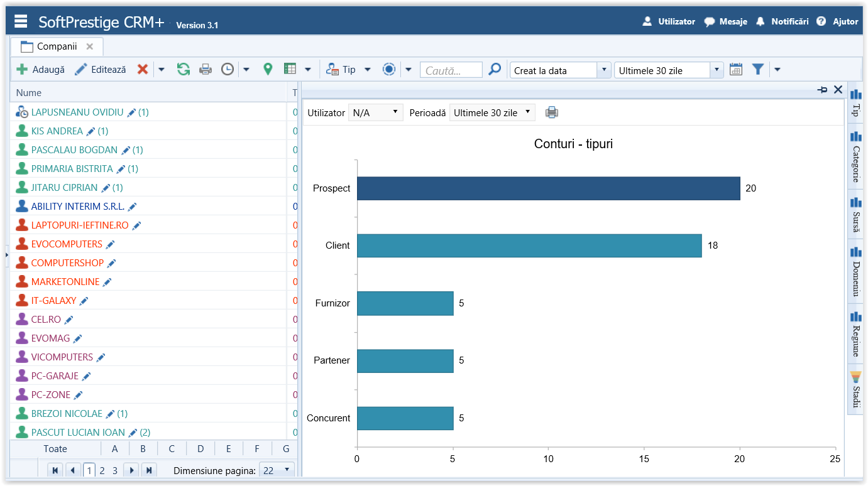This screenshot has height=486, width=868.
Task: Open the hamburger main menu
Action: tap(21, 21)
